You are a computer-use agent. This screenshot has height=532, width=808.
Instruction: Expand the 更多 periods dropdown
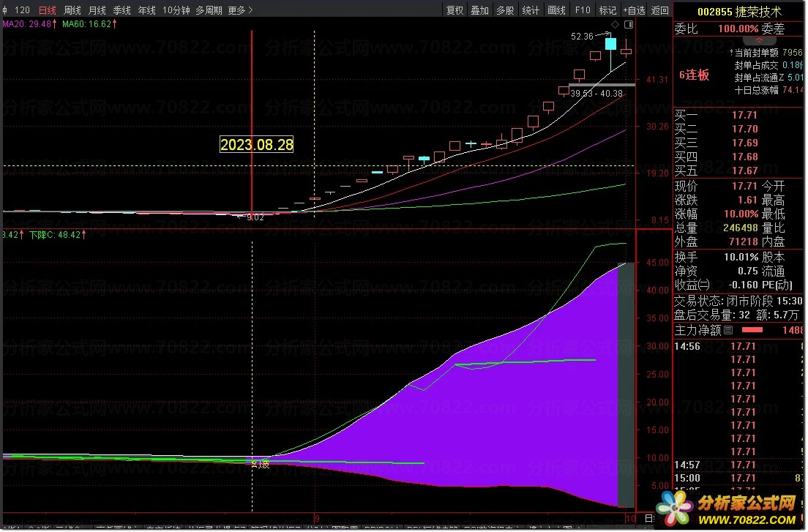coord(241,10)
